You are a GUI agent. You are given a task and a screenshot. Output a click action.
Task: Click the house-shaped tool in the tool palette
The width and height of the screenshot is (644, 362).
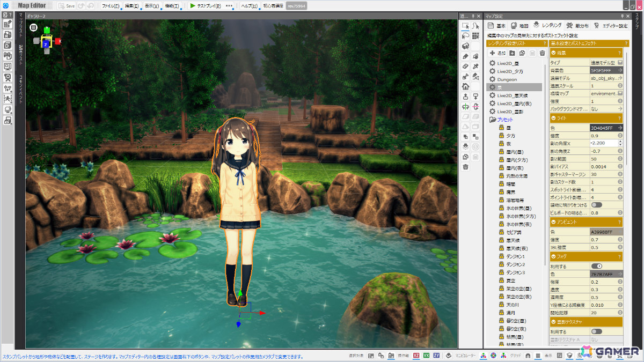coord(465,86)
